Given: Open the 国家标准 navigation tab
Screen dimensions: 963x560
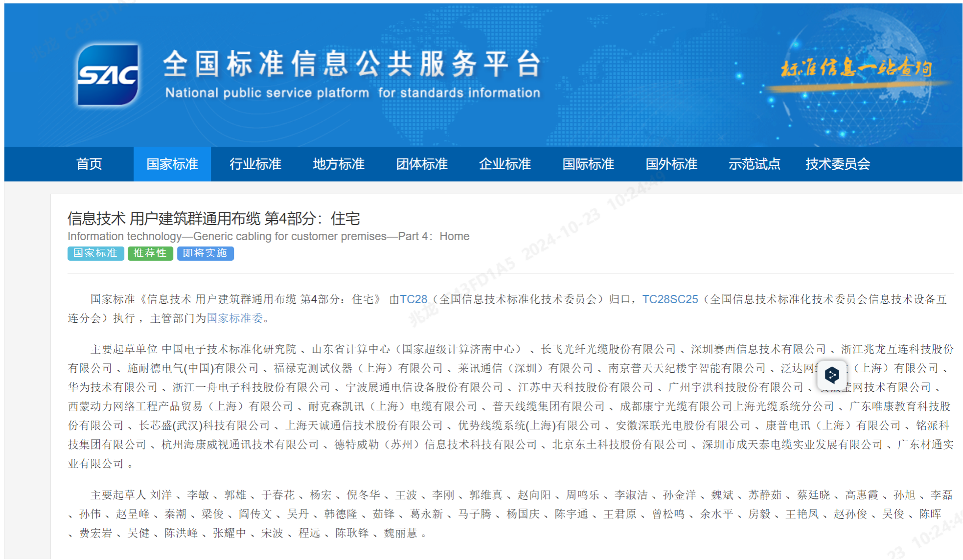Looking at the screenshot, I should pyautogui.click(x=172, y=164).
